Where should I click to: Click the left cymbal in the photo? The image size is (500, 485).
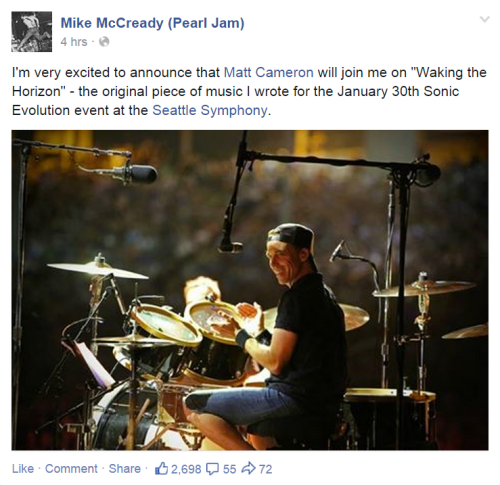tap(98, 270)
